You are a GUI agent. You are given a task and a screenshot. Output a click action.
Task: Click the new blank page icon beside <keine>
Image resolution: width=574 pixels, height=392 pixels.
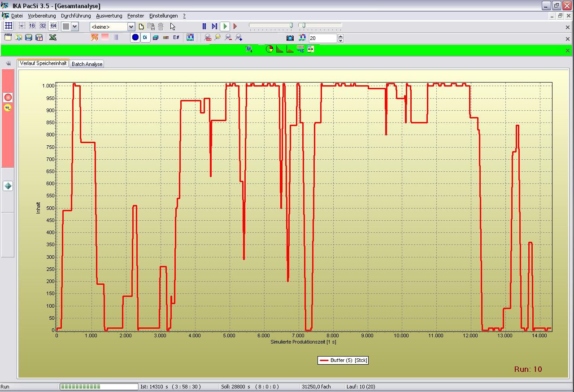click(x=141, y=26)
